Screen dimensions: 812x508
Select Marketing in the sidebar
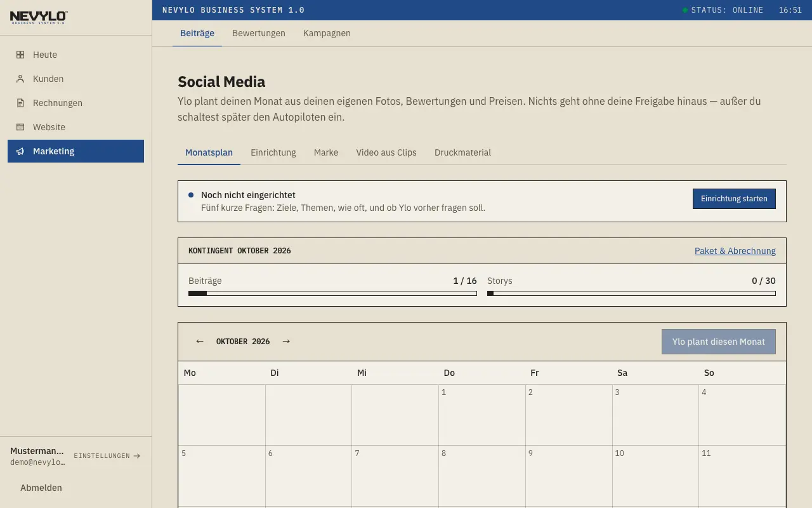tap(76, 151)
